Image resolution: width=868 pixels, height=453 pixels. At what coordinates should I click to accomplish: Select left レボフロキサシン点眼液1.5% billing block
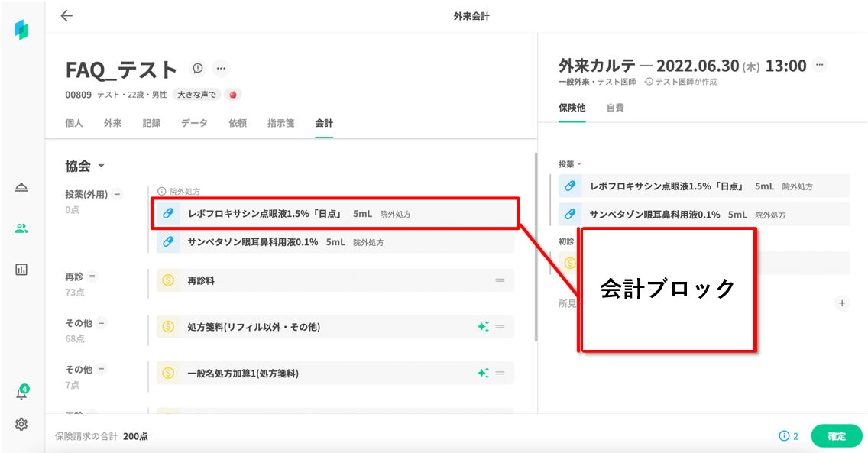(335, 213)
